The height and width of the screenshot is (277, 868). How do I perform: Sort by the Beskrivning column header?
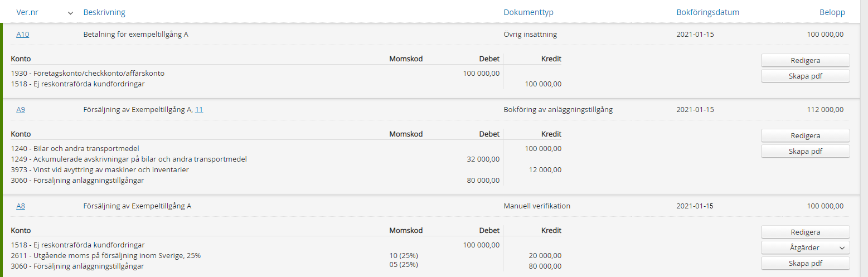pos(104,12)
